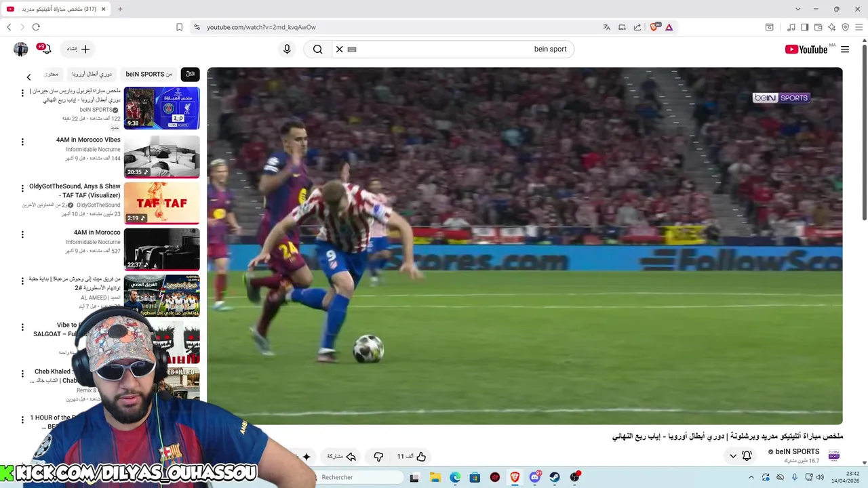
Task: Click the share page icon in address bar
Action: coord(637,27)
